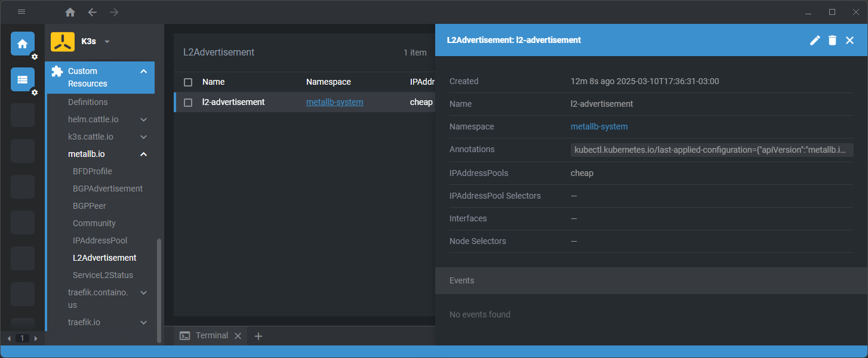Close the L2Advertisement details panel
Screen dimensions: 868x358
pyautogui.click(x=849, y=40)
